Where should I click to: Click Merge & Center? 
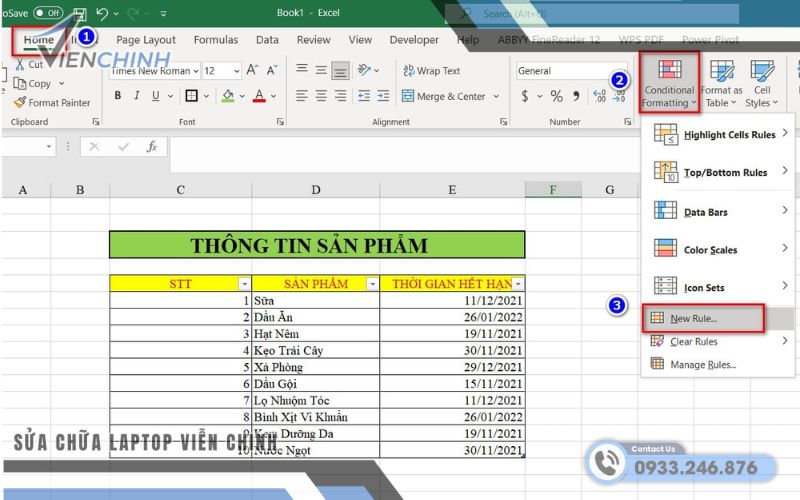coord(443,96)
